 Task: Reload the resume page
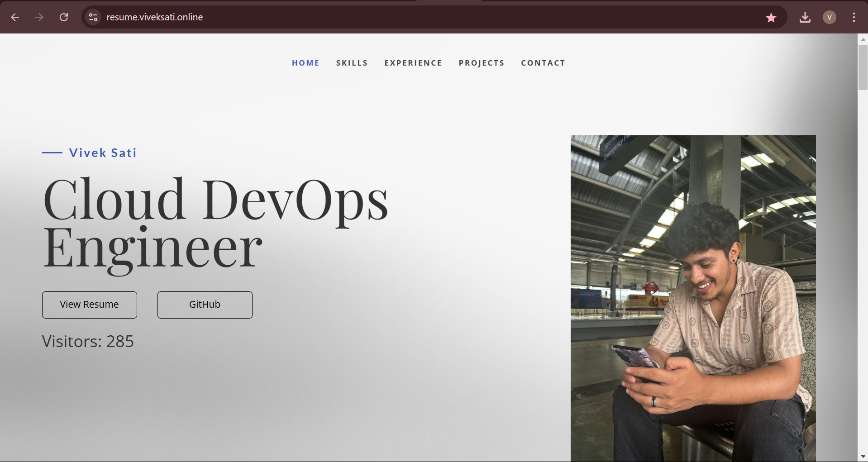click(x=64, y=17)
